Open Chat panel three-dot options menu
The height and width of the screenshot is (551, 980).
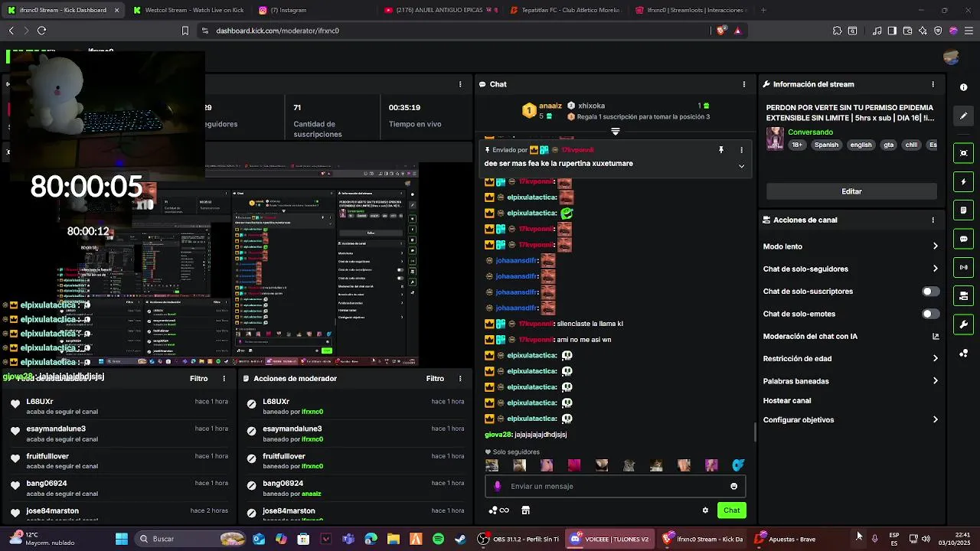coord(744,84)
